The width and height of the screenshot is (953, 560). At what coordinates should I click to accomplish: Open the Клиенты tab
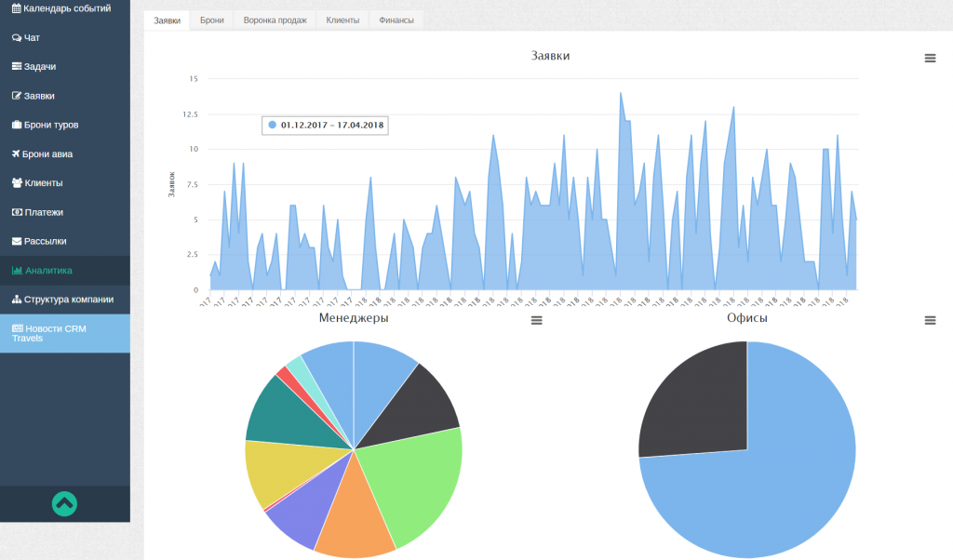tap(342, 20)
